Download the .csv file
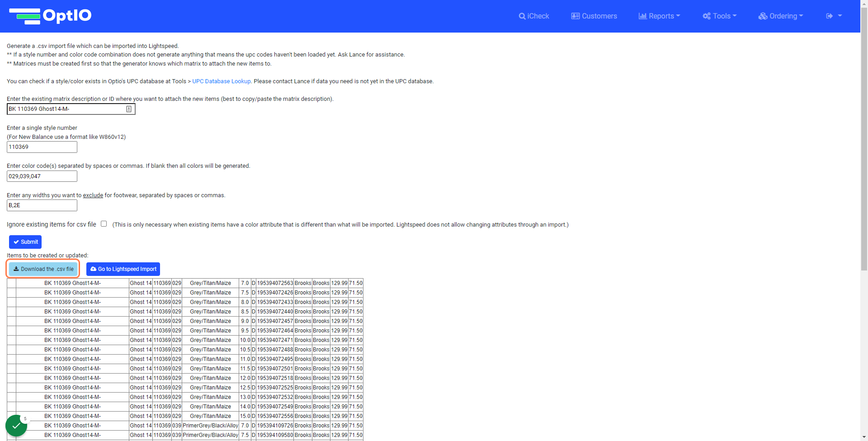This screenshot has width=868, height=441. pos(43,269)
